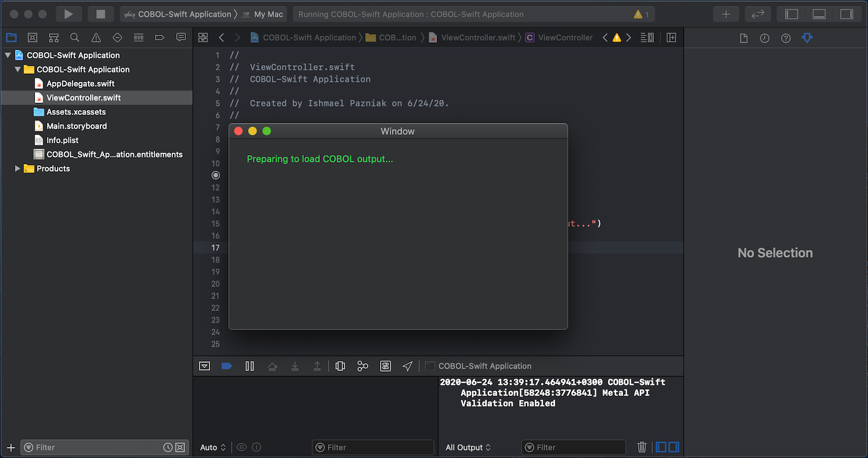868x458 pixels.
Task: Click the warning count in activity bar
Action: point(642,14)
